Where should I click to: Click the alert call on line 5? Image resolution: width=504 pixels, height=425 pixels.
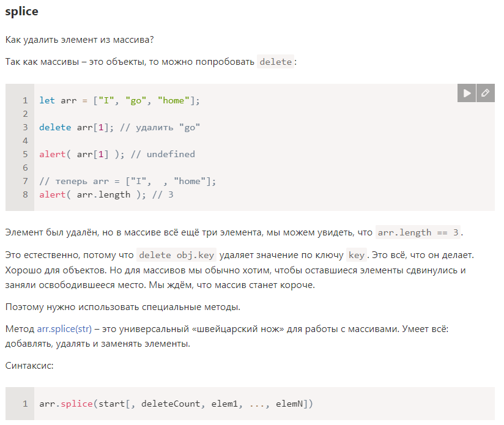(x=53, y=155)
